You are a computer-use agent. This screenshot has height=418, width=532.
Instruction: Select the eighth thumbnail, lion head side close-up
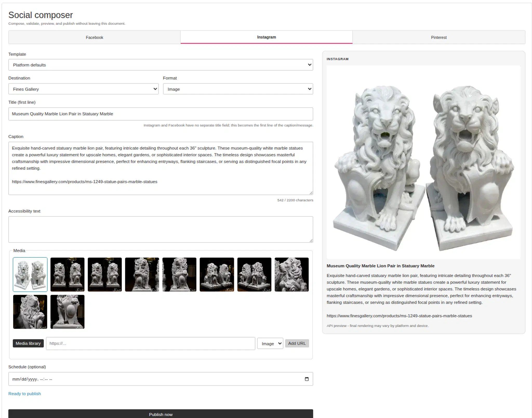[x=292, y=275]
